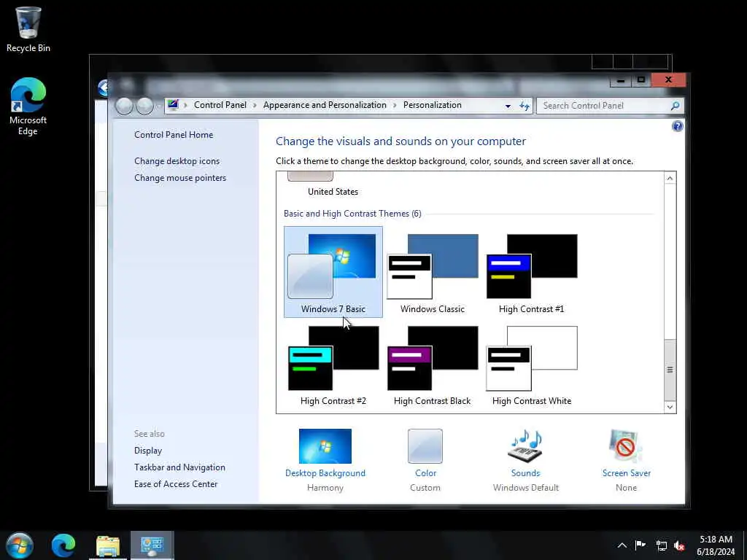Image resolution: width=747 pixels, height=560 pixels.
Task: Open the network status tray icon
Action: [661, 545]
